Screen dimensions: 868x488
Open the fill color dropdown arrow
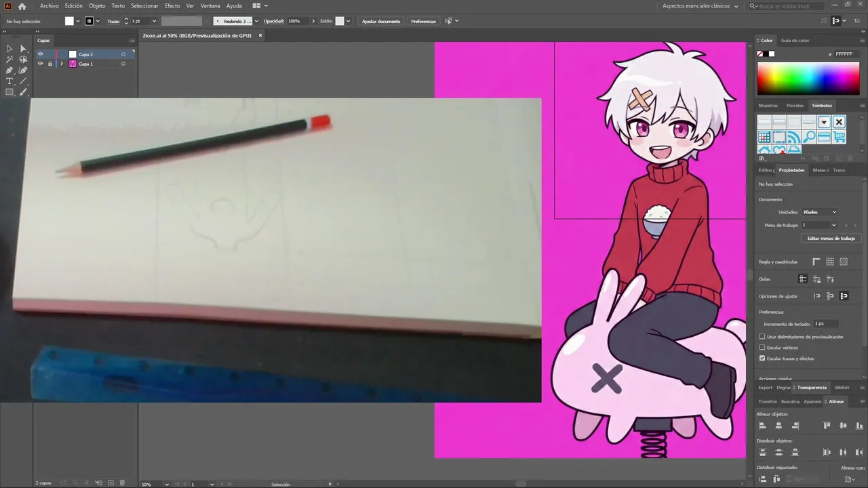[78, 21]
